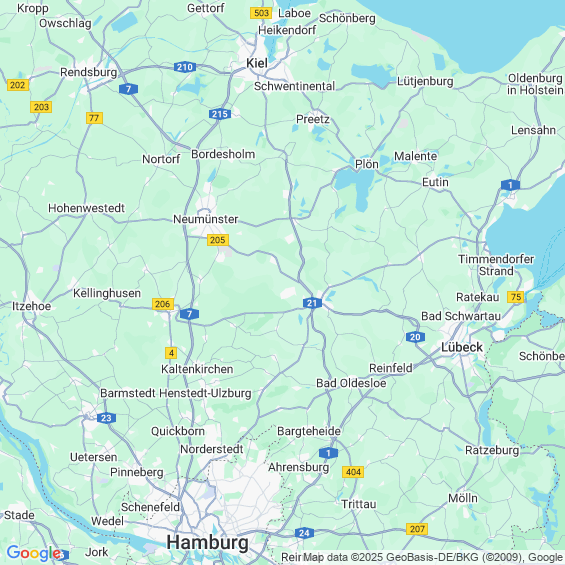Click the Lübeck city label
The width and height of the screenshot is (565, 565).
coord(462,347)
